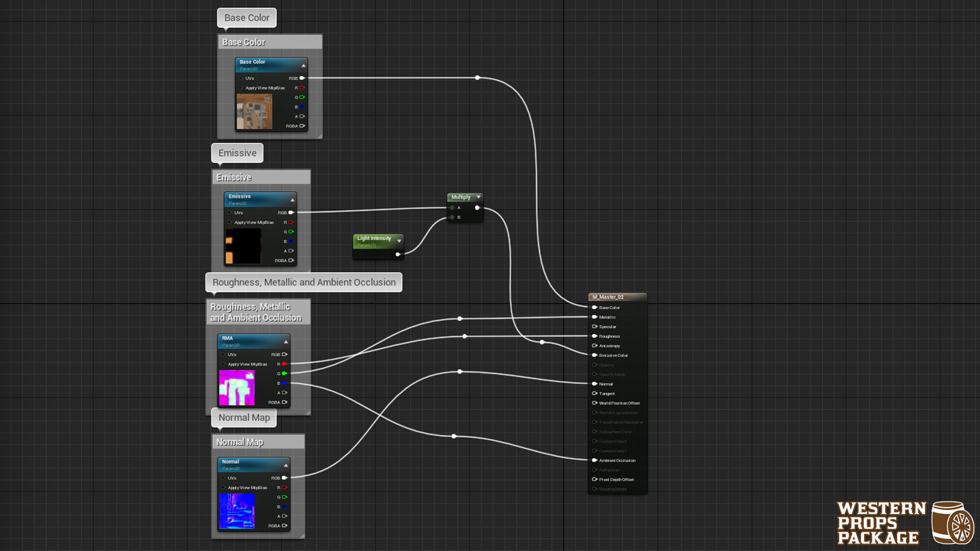Click the RGB output pin of Base Color node
980x551 pixels.
pyautogui.click(x=302, y=78)
